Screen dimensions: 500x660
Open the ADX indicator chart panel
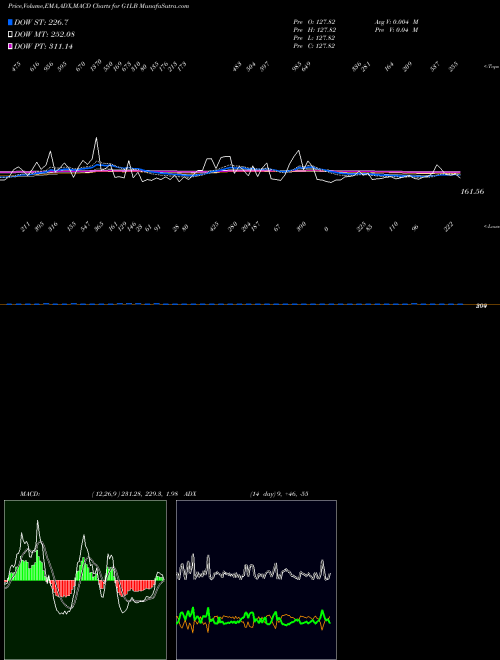click(x=256, y=580)
